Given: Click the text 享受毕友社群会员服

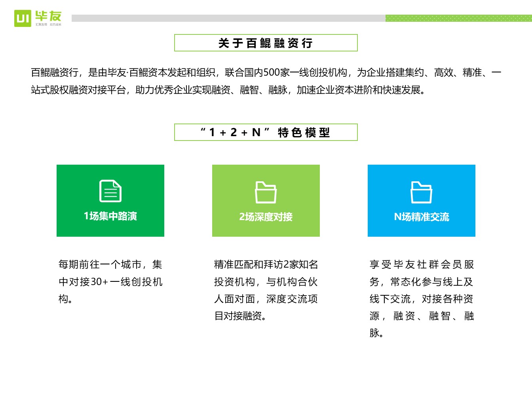Looking at the screenshot, I should [422, 264].
